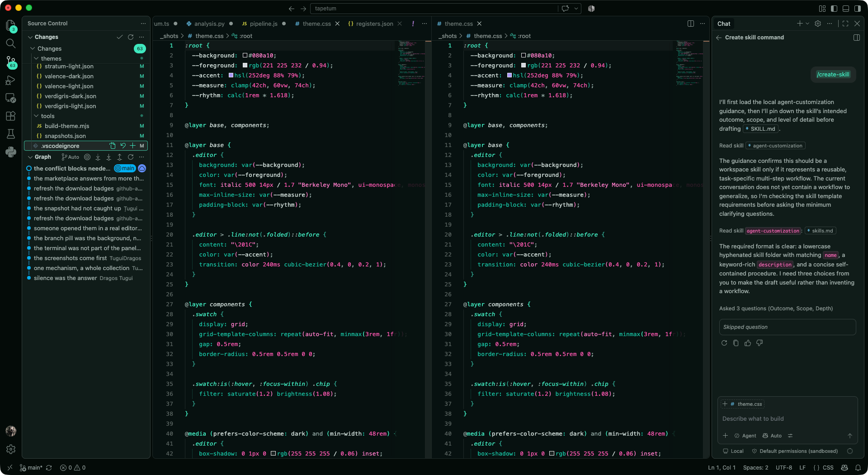868x475 pixels.
Task: Click the SKILL.md file link in chat
Action: pyautogui.click(x=761, y=129)
